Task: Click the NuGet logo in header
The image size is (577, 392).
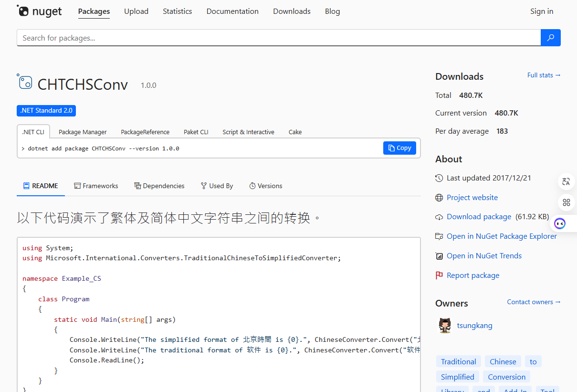Action: tap(39, 11)
